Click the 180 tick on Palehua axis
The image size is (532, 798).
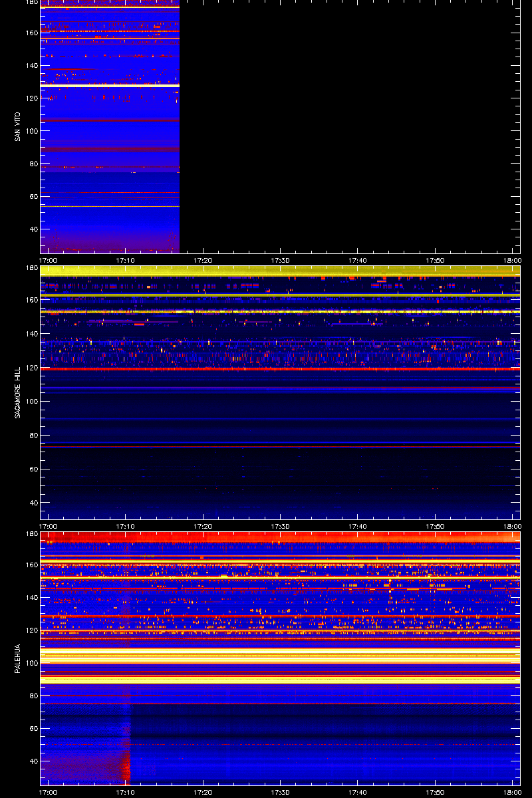31,534
